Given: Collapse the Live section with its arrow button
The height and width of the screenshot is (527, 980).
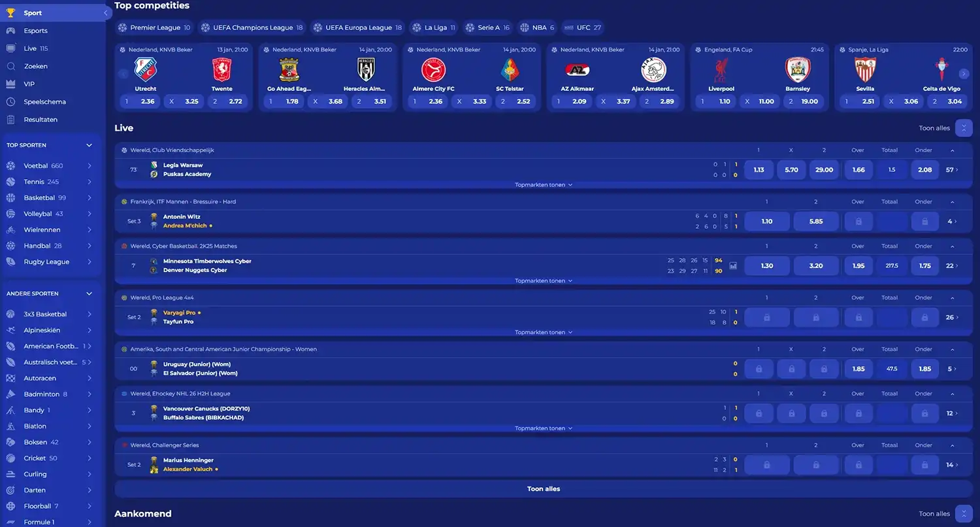Looking at the screenshot, I should point(964,128).
